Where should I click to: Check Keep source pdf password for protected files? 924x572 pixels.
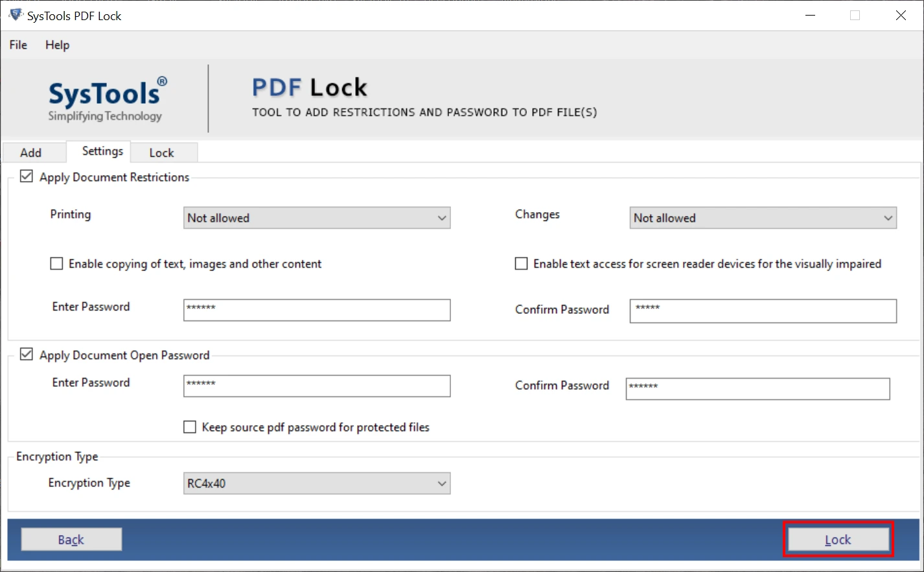pyautogui.click(x=190, y=427)
